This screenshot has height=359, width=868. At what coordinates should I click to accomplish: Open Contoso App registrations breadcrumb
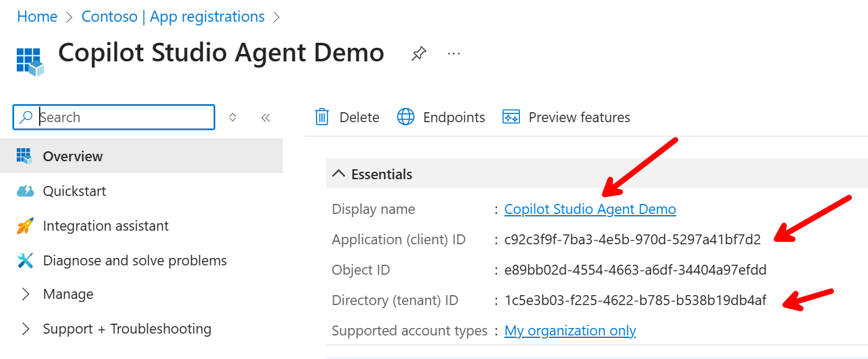[x=173, y=17]
